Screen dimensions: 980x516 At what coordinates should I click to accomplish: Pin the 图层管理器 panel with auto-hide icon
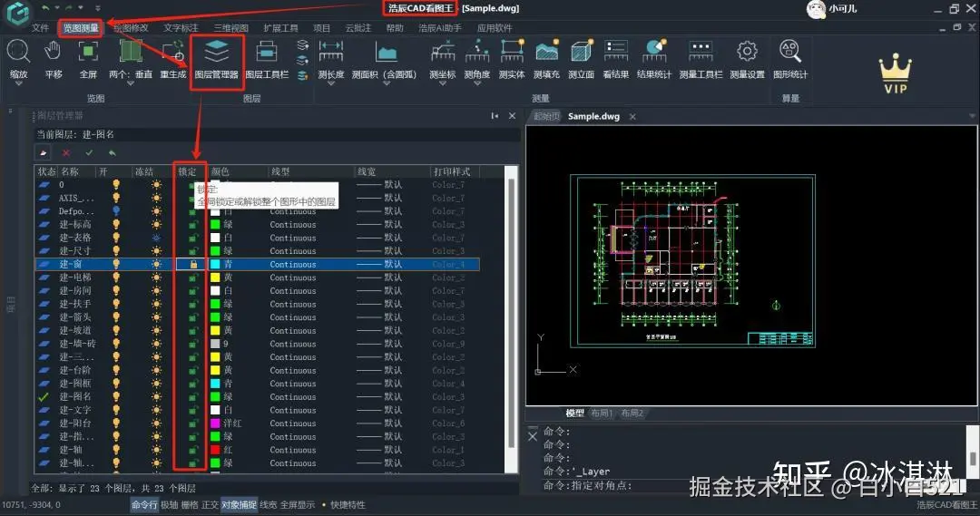pyautogui.click(x=495, y=116)
